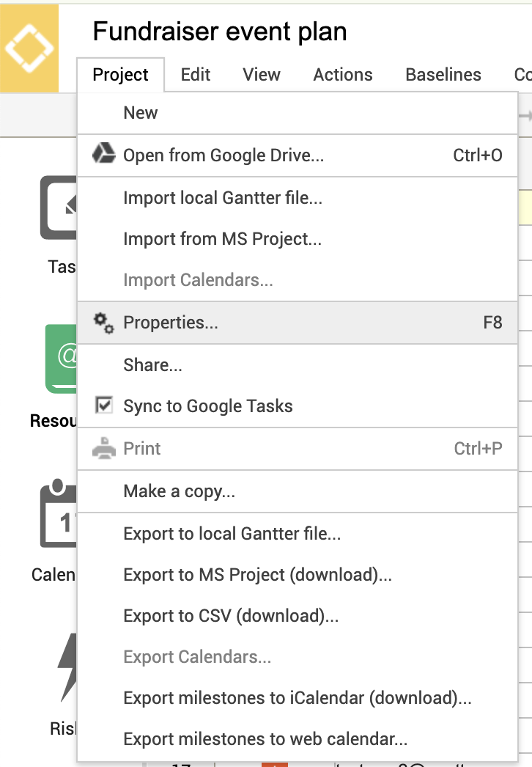Image resolution: width=532 pixels, height=767 pixels.
Task: Click Export Calendars menu entry
Action: (298, 657)
